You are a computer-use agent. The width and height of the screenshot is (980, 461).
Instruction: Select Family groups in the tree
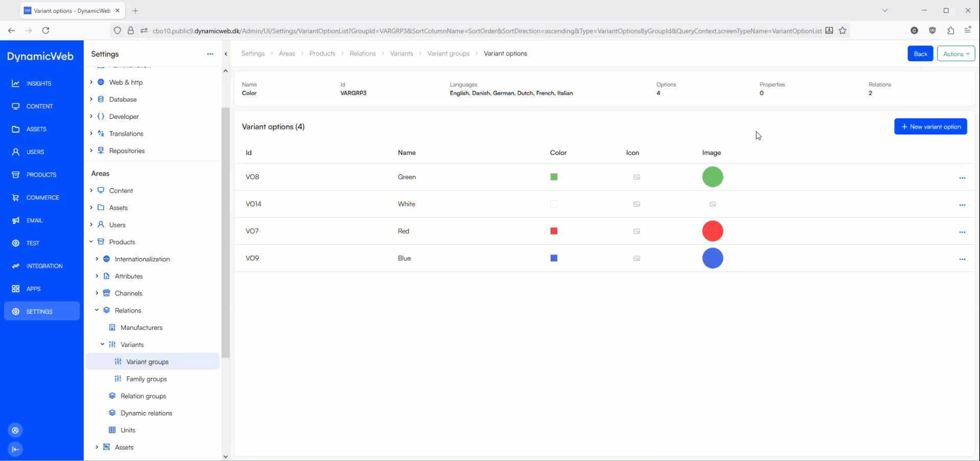coord(146,379)
